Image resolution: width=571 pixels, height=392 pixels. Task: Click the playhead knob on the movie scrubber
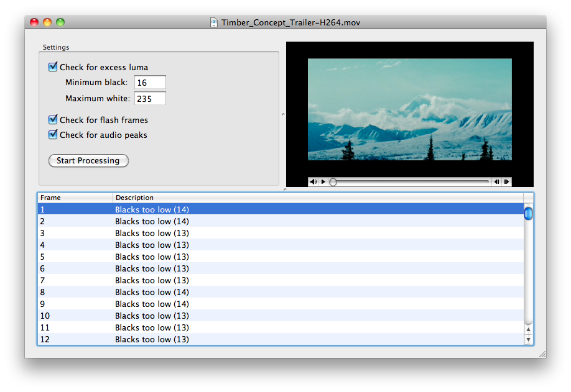tap(333, 182)
